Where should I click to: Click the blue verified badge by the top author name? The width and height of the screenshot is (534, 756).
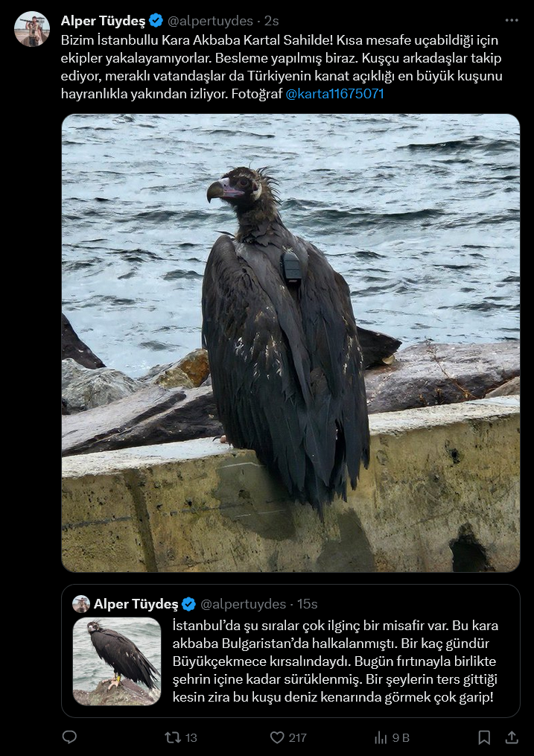coord(156,21)
